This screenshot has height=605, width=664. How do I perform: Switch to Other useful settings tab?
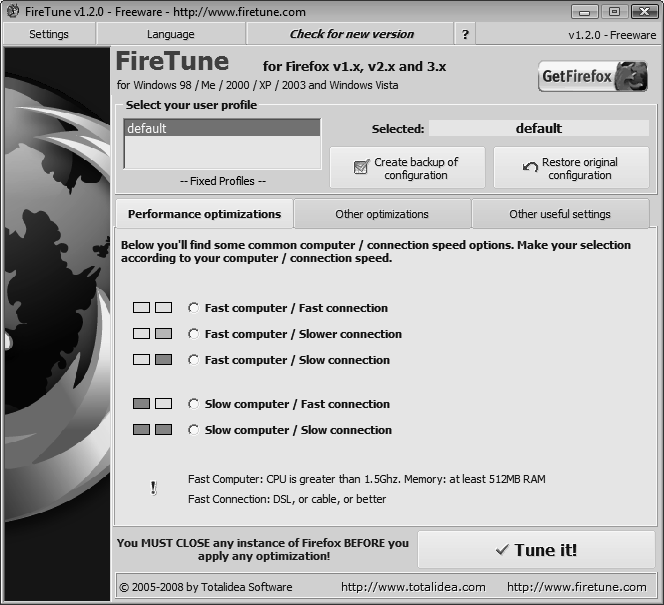click(560, 214)
